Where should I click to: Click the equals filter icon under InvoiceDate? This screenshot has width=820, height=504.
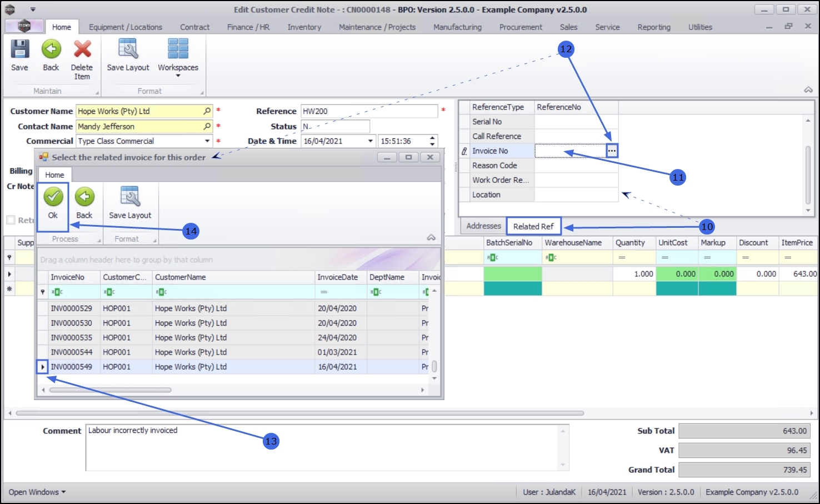[x=323, y=292]
